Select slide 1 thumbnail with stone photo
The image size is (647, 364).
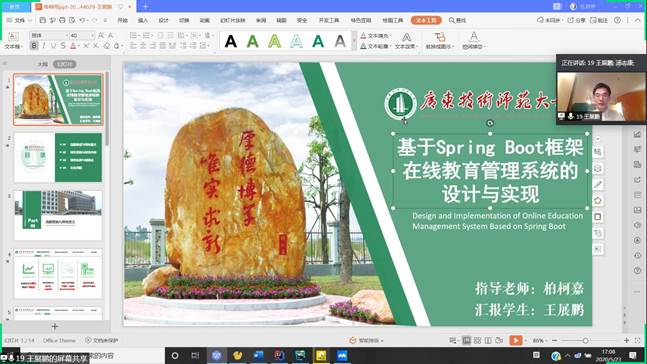[58, 99]
